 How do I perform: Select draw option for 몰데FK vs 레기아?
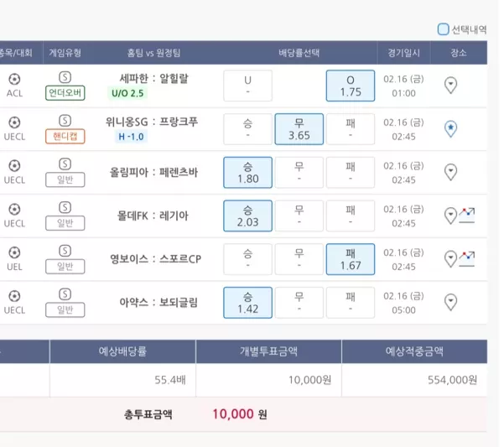[x=299, y=216]
